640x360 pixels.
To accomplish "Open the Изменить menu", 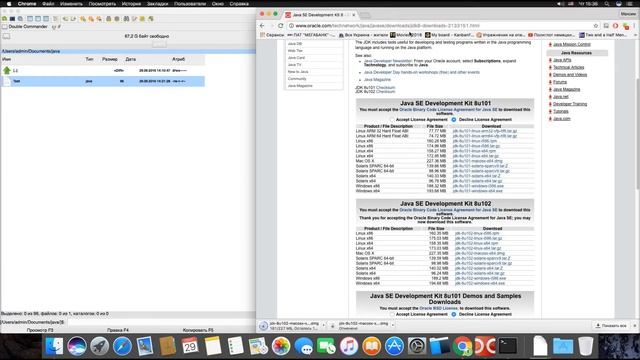I will 71,4.
